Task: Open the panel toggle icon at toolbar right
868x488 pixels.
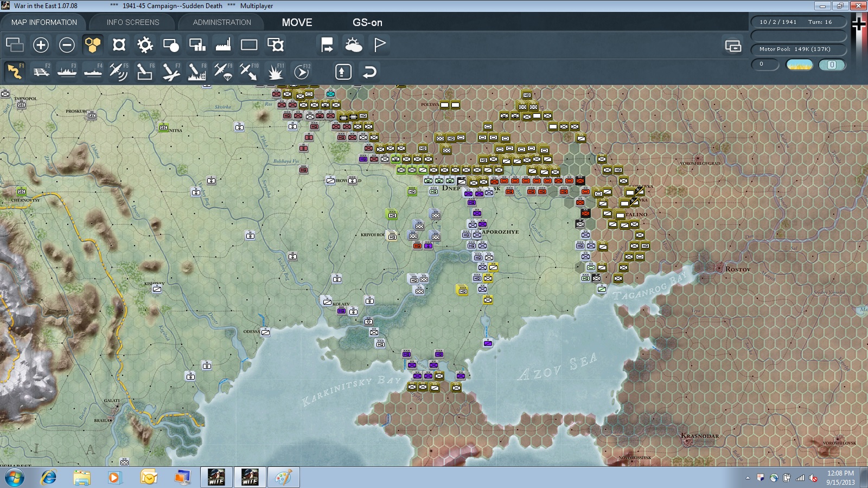Action: tap(733, 46)
